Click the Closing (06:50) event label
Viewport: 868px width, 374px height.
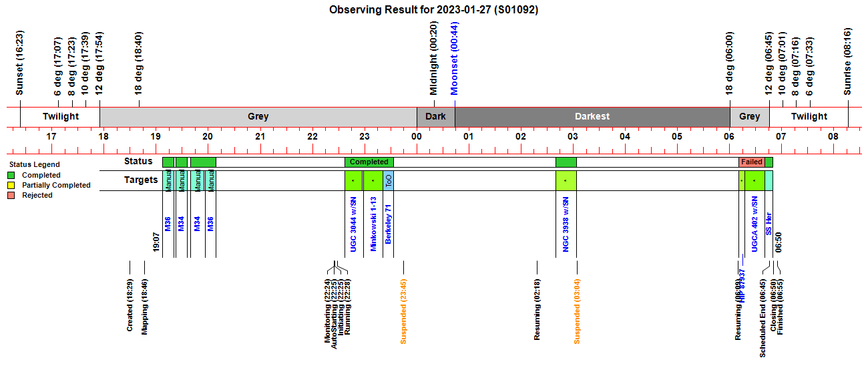(x=774, y=305)
